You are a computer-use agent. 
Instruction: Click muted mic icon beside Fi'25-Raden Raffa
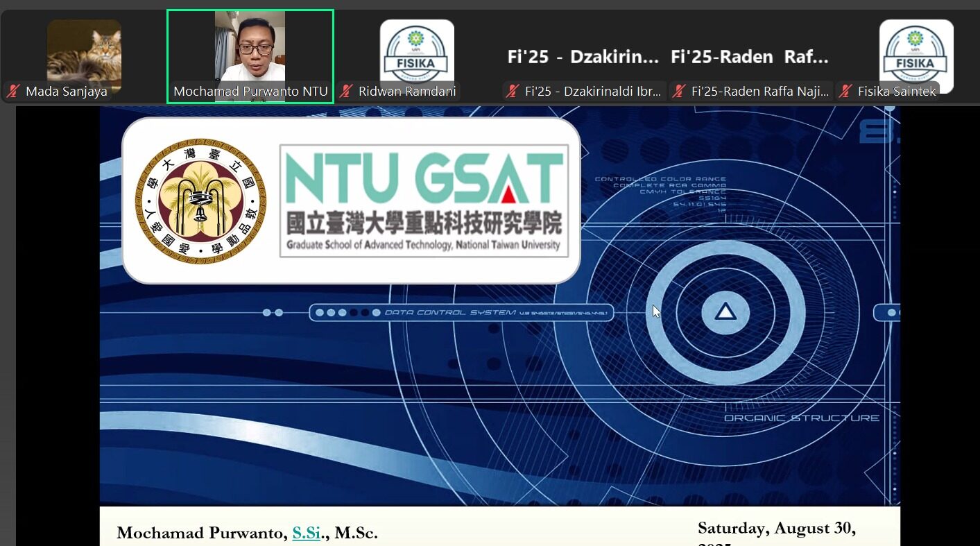click(679, 92)
